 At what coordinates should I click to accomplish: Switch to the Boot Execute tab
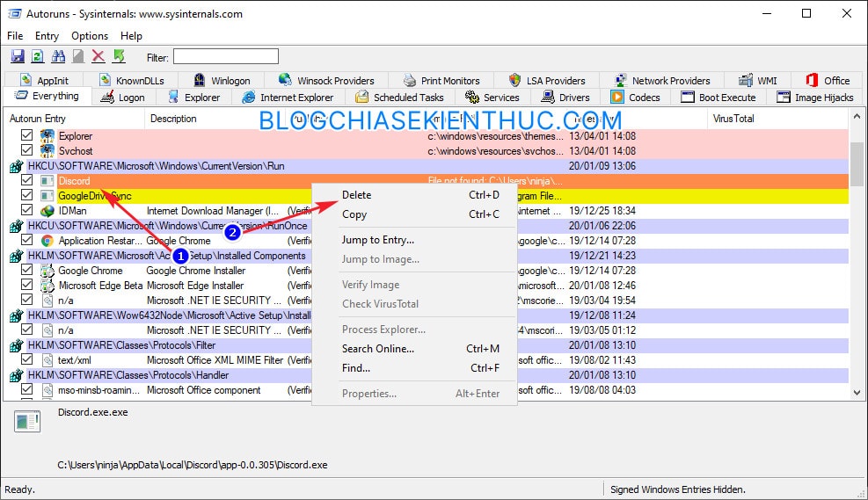point(718,98)
